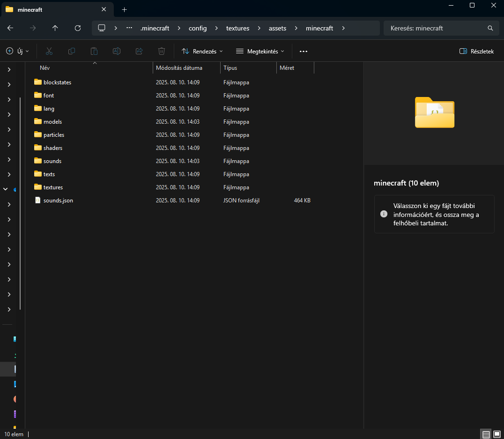
Task: Click the JSON forrásfájl type cell
Action: pos(241,201)
